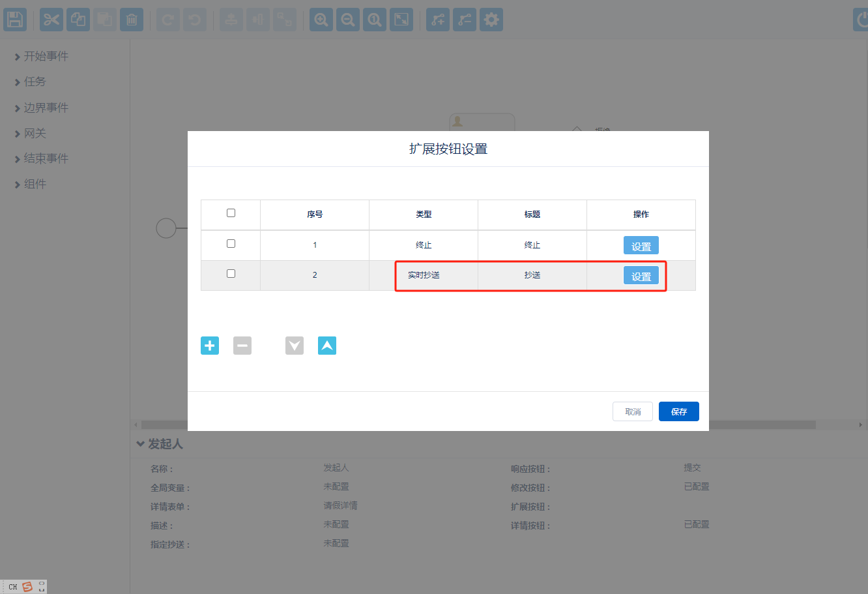
Task: Click the scissors cut toolbar icon
Action: 51,20
